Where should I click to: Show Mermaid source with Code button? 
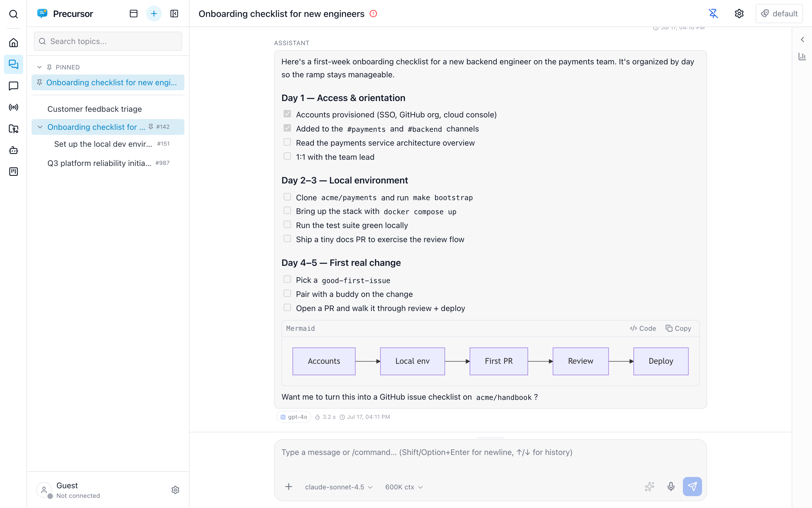[x=643, y=328]
